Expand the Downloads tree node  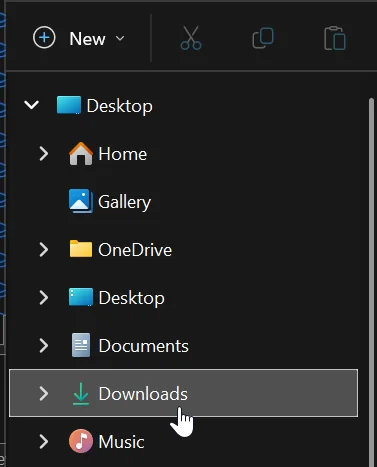pos(44,393)
